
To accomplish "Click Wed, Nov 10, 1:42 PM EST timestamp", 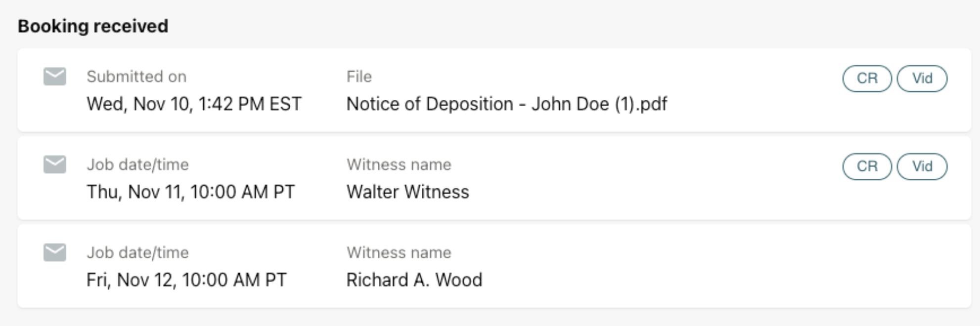I will (x=194, y=104).
